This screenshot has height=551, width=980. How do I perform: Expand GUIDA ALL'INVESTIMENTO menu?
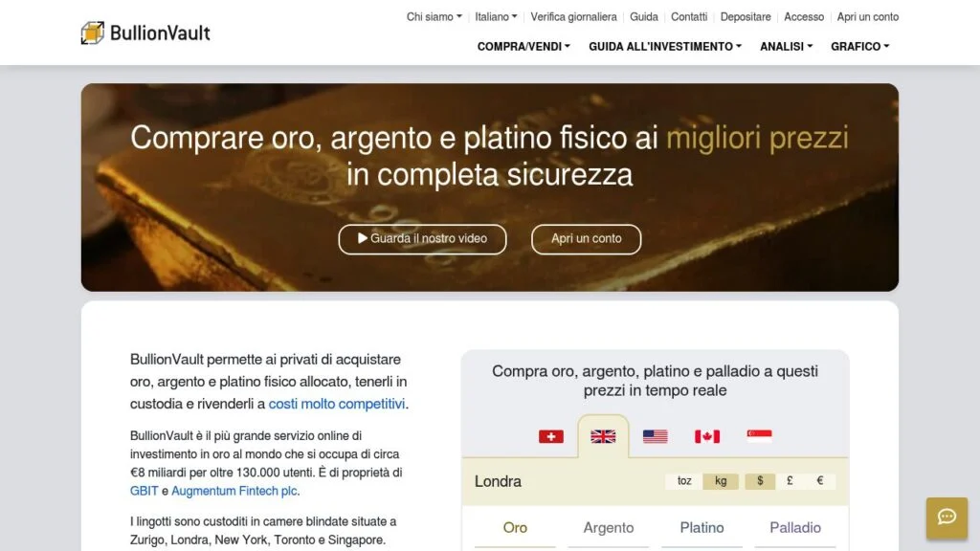665,46
